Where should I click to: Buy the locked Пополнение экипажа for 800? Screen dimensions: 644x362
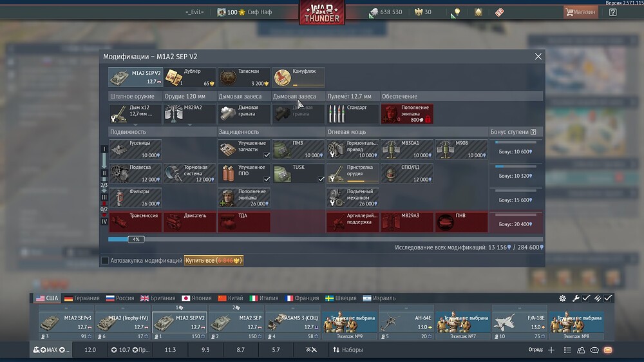[406, 114]
